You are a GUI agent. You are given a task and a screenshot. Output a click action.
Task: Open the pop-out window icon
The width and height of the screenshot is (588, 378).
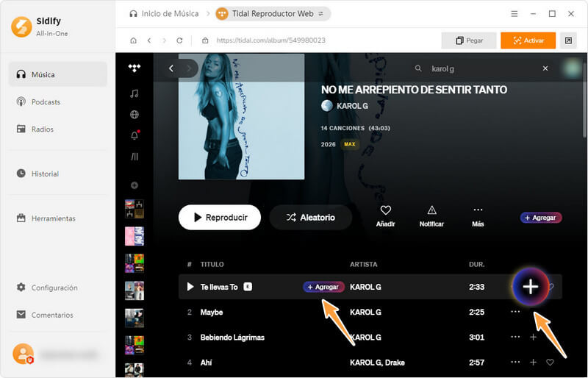tap(568, 40)
